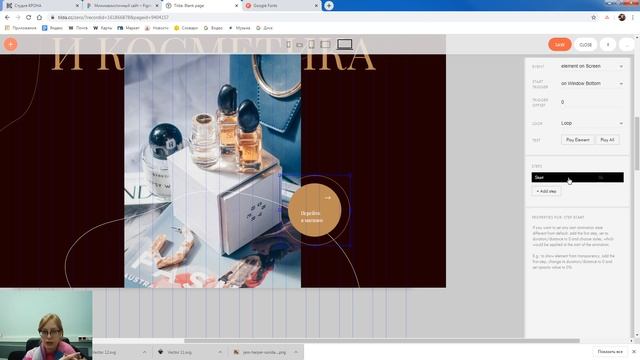Open the Карты bookmark

tap(102, 28)
